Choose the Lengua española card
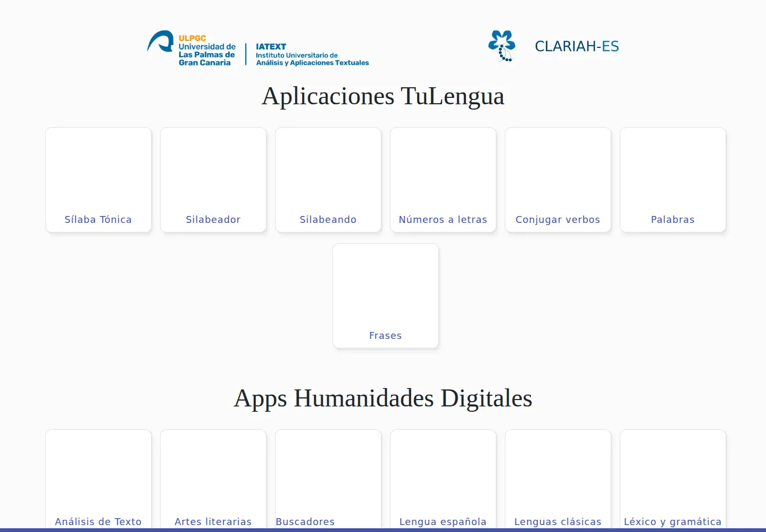Screen dimensions: 766x532 (443, 479)
